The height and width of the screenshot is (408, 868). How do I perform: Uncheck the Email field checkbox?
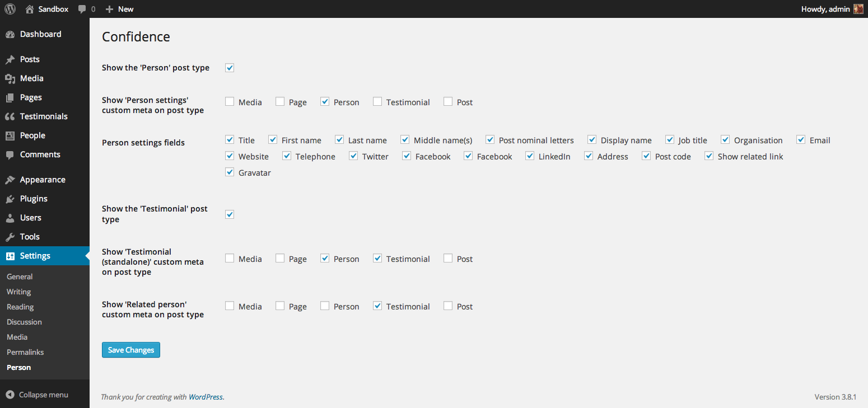[x=801, y=139]
